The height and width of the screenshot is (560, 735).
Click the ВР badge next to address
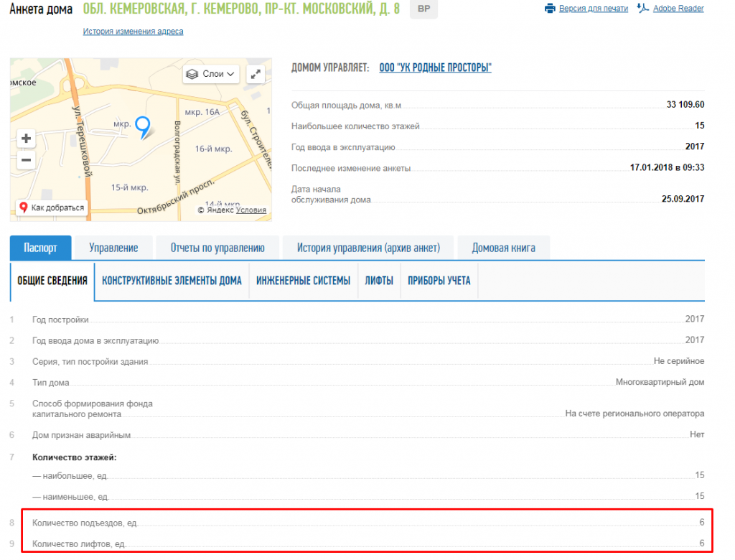pos(423,9)
